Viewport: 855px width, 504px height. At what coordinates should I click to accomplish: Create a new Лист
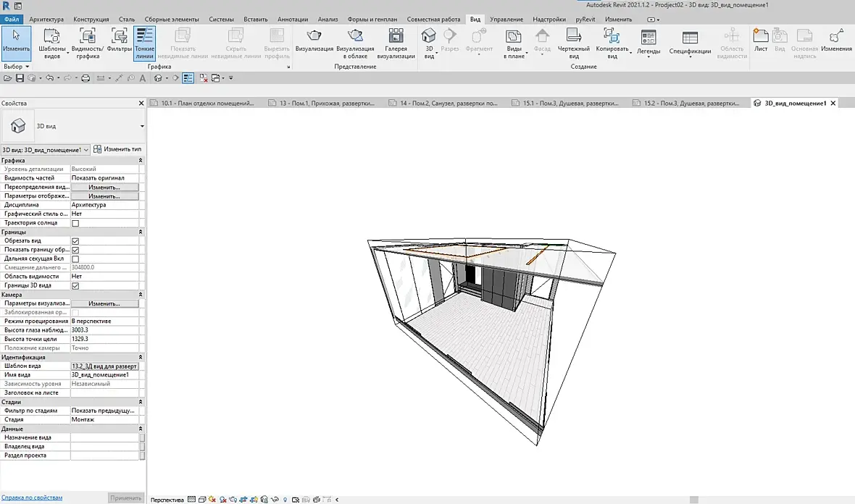pos(761,41)
